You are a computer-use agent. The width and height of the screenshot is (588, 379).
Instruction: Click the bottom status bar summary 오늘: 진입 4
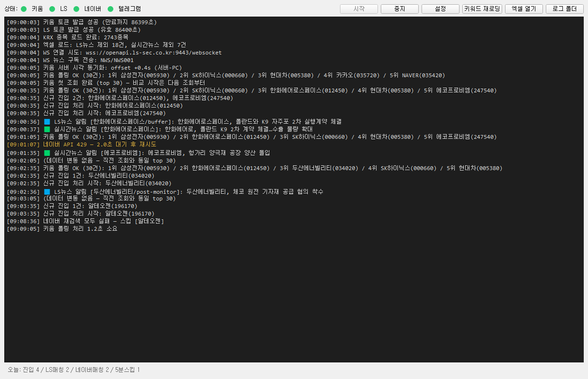[73, 370]
